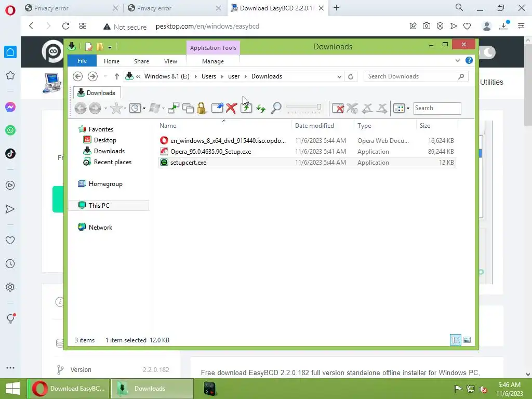Open TikTok in Opera sidebar
Image resolution: width=532 pixels, height=399 pixels.
coord(10,154)
